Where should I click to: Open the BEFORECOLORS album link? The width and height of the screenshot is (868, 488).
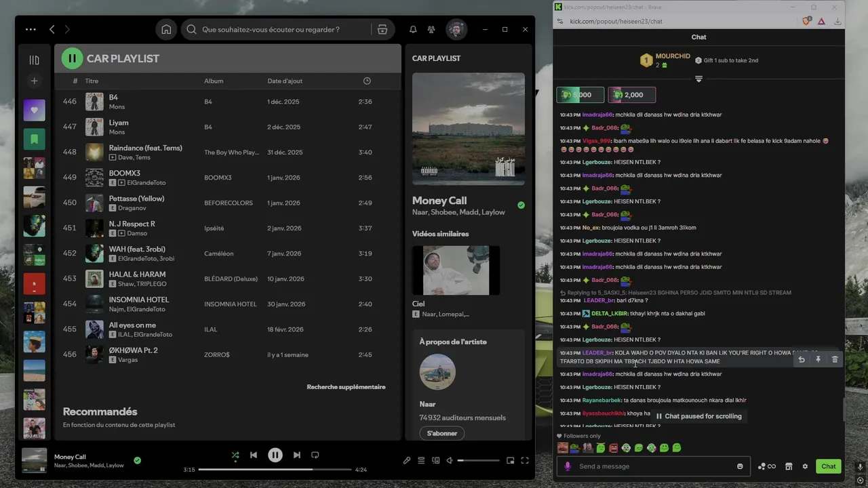[229, 203]
